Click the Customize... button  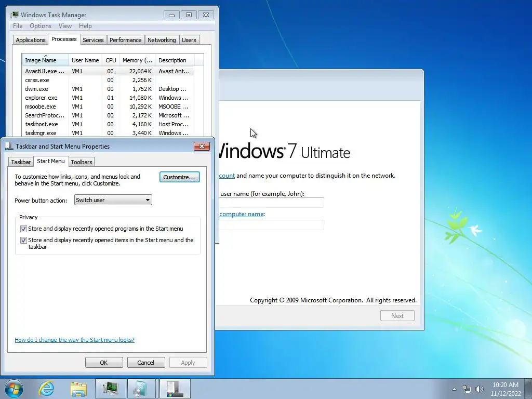[x=179, y=177]
